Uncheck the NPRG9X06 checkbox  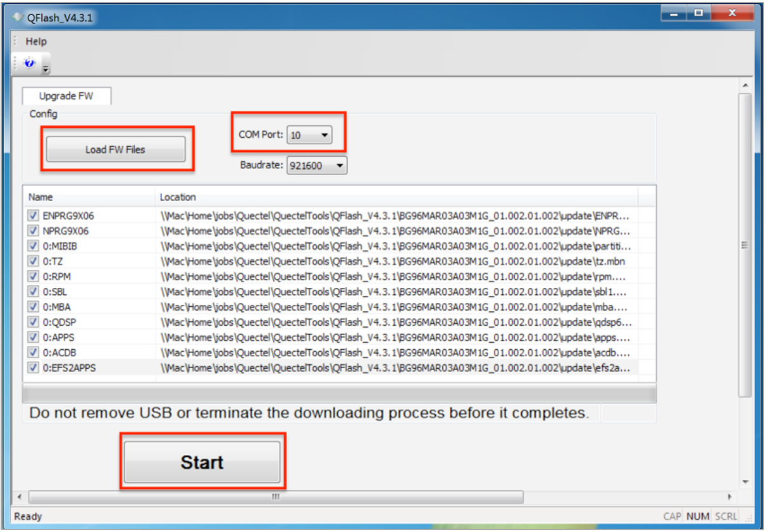33,231
